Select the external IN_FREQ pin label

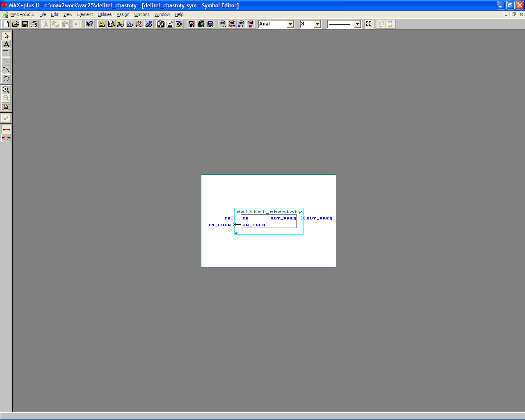click(x=219, y=225)
